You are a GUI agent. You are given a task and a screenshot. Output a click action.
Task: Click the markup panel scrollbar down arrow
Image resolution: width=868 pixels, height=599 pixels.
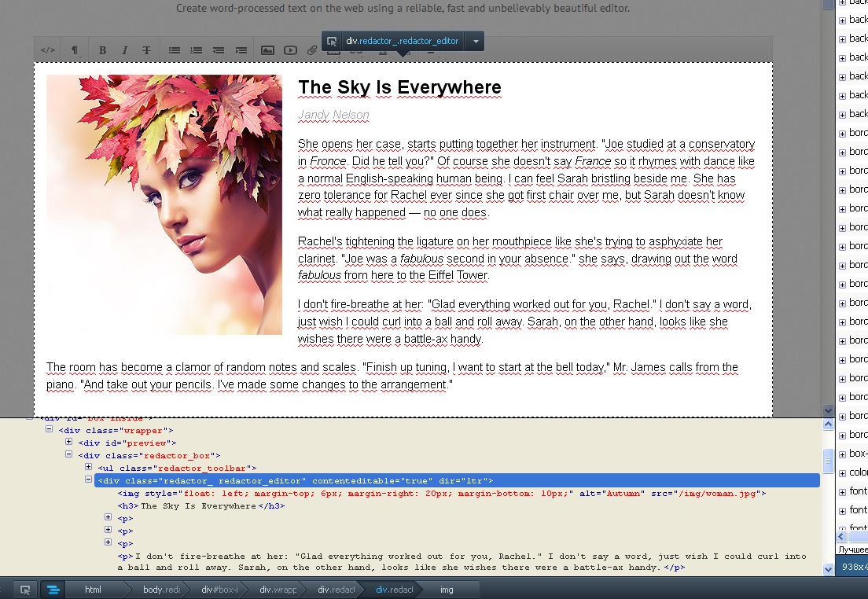tap(829, 569)
